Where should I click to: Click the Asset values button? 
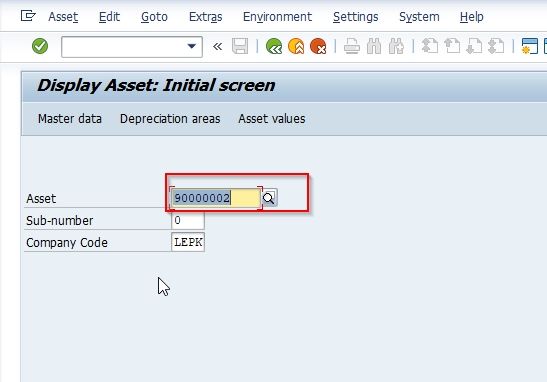pos(272,119)
